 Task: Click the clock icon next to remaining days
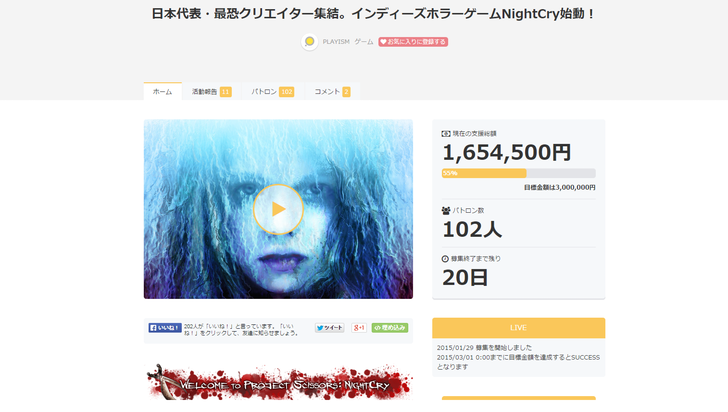click(445, 259)
